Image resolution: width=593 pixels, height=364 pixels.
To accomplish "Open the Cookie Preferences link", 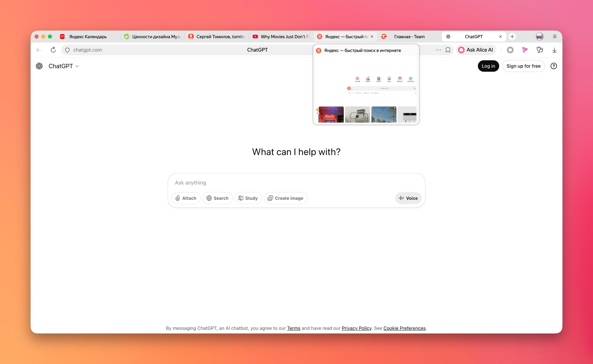I will point(404,328).
